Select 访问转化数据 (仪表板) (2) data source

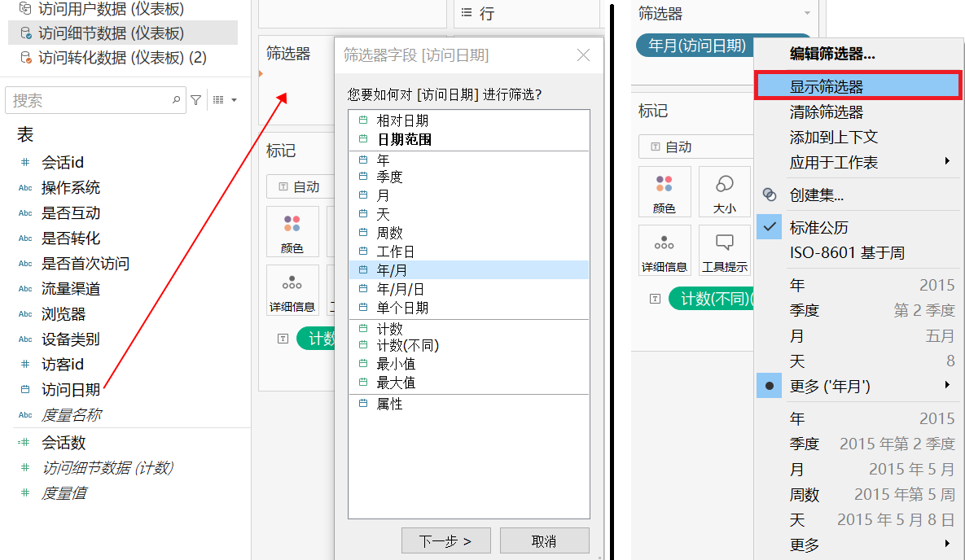122,57
